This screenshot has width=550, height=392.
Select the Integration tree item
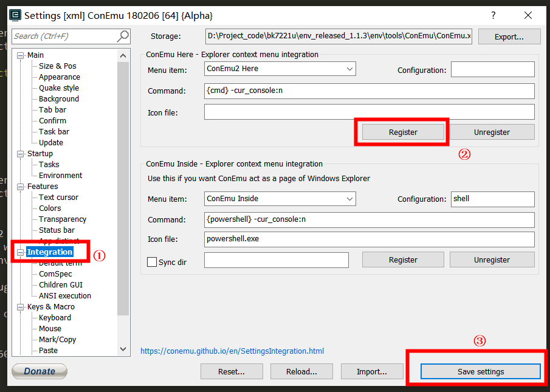pyautogui.click(x=50, y=252)
